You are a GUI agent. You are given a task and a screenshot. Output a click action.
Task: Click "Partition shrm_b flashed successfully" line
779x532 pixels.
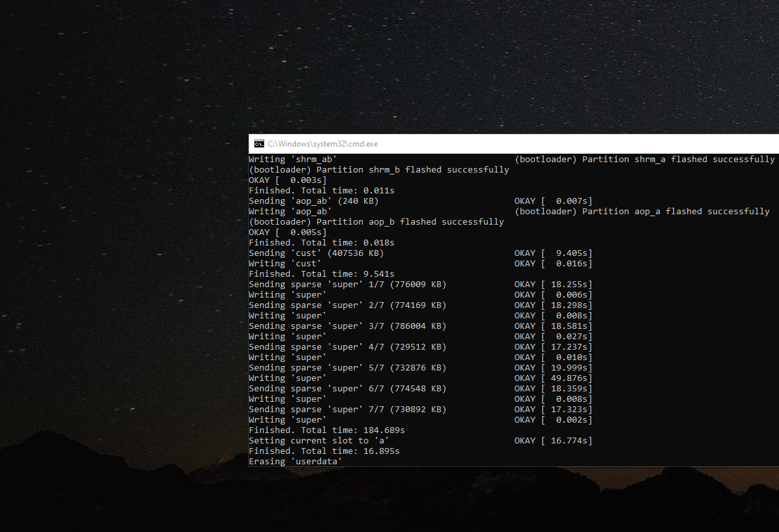click(x=378, y=170)
